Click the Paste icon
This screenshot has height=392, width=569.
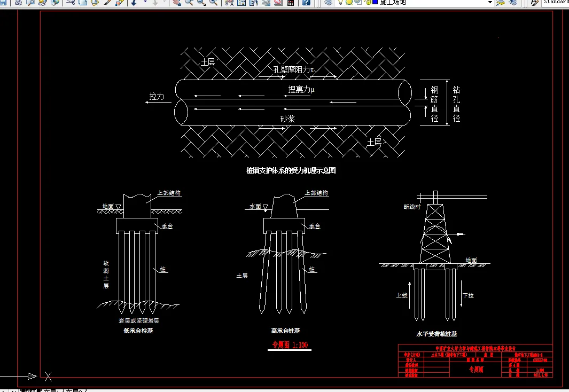(x=95, y=2)
